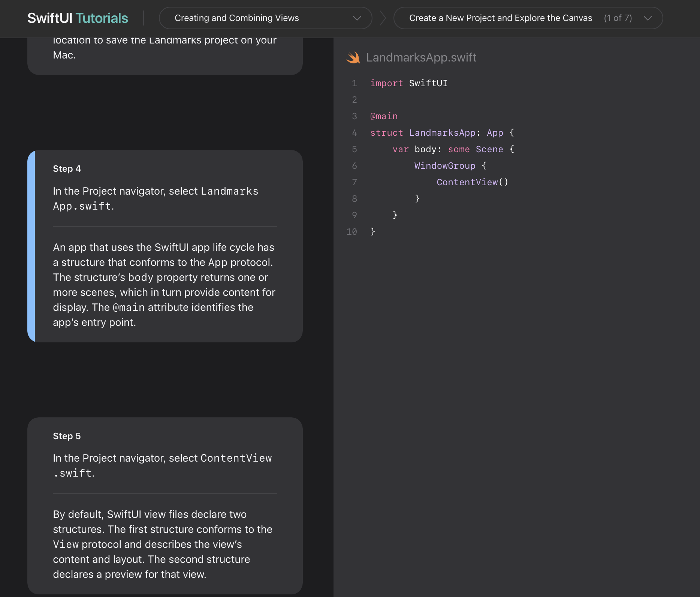Select the Step 4 card heading
Viewport: 700px width, 597px height.
[67, 169]
